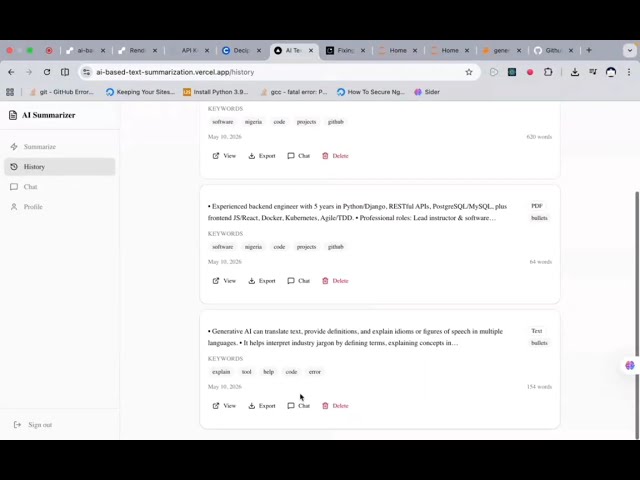Switch to the Github browser tab

point(553,50)
